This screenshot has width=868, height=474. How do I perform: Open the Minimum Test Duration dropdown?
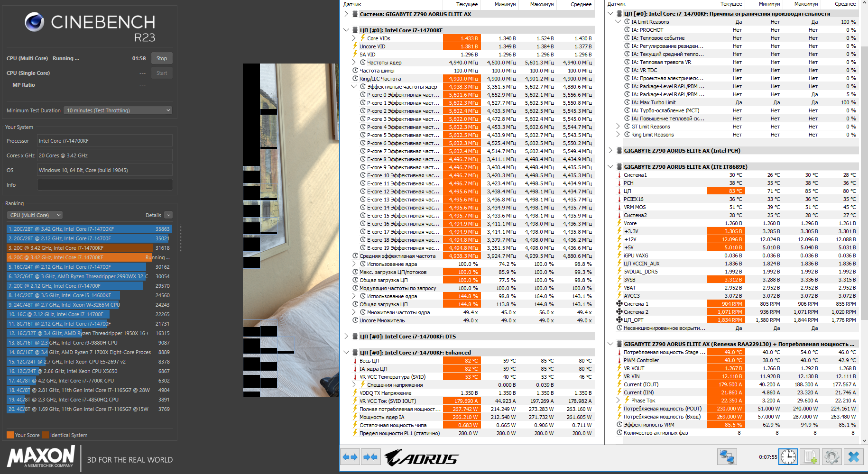118,110
